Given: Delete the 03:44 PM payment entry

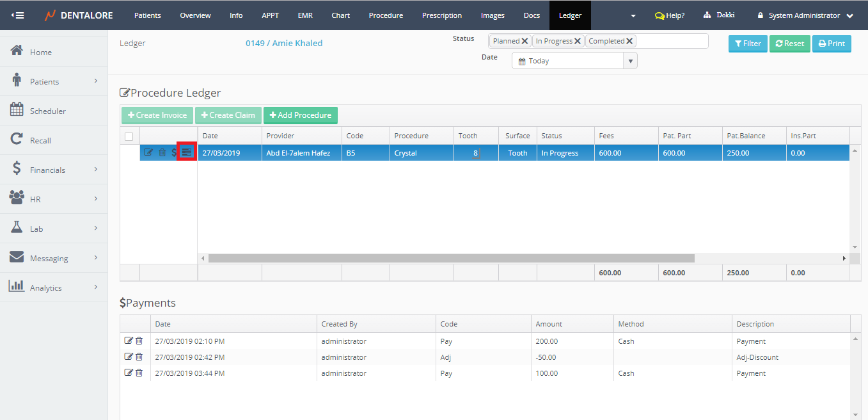Looking at the screenshot, I should click(139, 373).
